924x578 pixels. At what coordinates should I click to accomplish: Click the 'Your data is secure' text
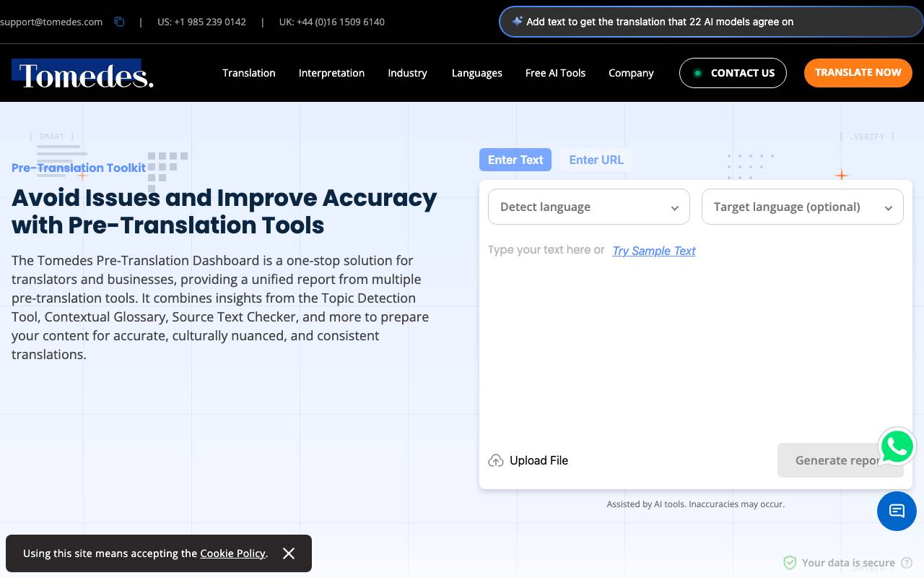[x=848, y=563]
